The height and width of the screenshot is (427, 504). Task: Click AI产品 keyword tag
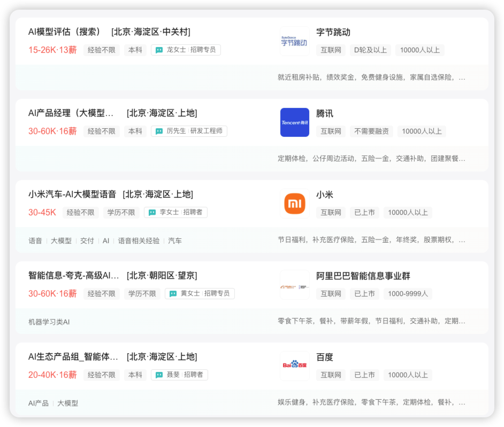(38, 403)
